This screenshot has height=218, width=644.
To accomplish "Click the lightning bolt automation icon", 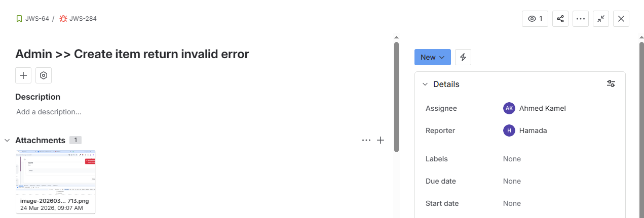I will point(463,57).
